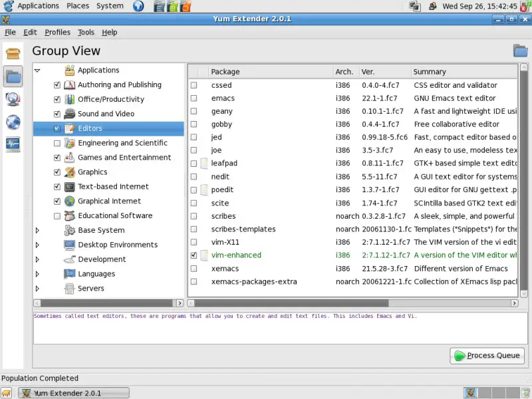Expand the Base System category

click(37, 230)
